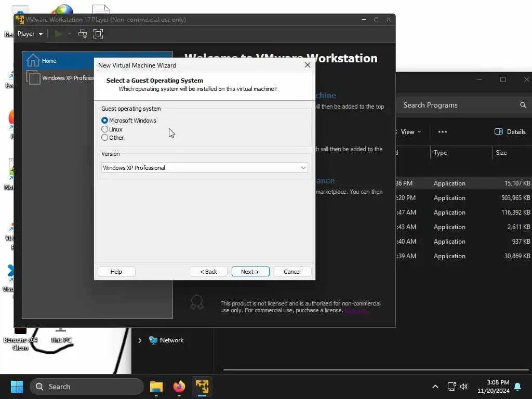
Task: Open wizard Help
Action: coord(116,271)
